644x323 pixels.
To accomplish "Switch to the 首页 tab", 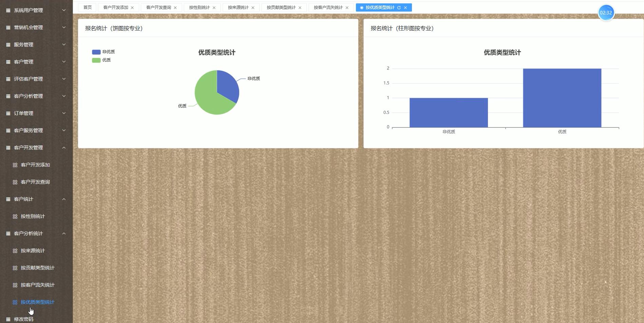I will (x=88, y=7).
